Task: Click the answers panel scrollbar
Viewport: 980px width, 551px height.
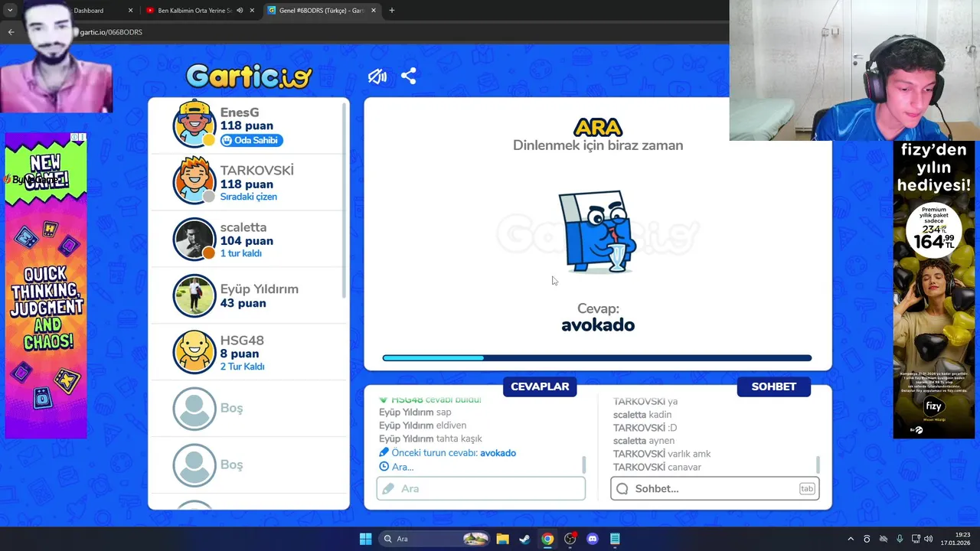Action: pos(584,465)
